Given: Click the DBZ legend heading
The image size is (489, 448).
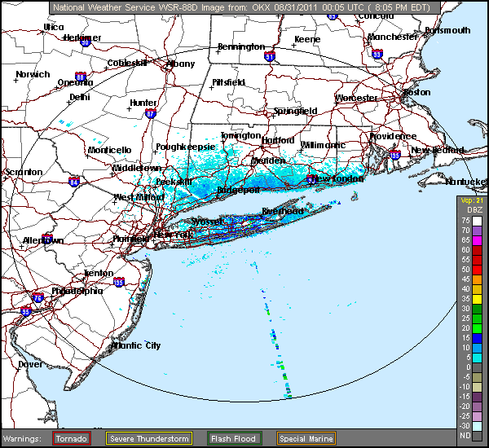Looking at the screenshot, I should (x=474, y=210).
